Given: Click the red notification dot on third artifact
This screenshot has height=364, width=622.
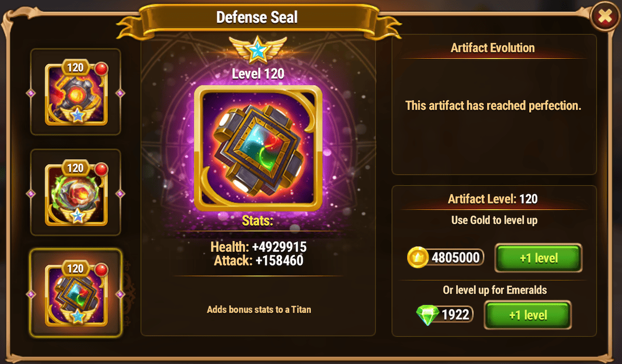Looking at the screenshot, I should click(101, 269).
